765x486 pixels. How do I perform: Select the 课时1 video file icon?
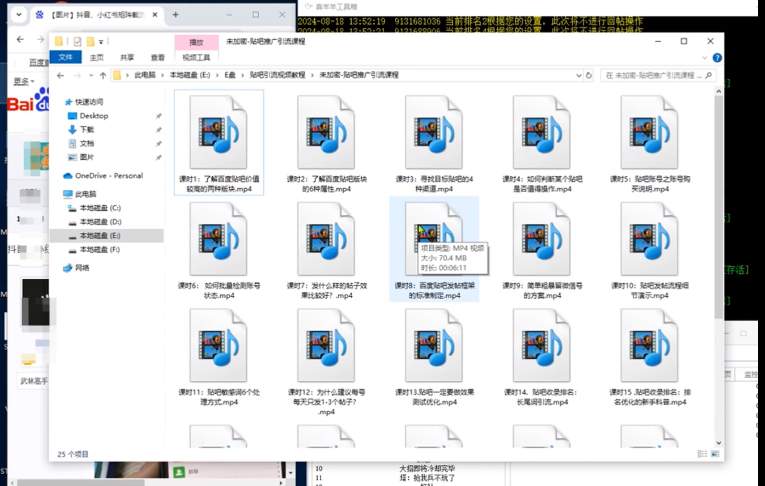click(219, 132)
